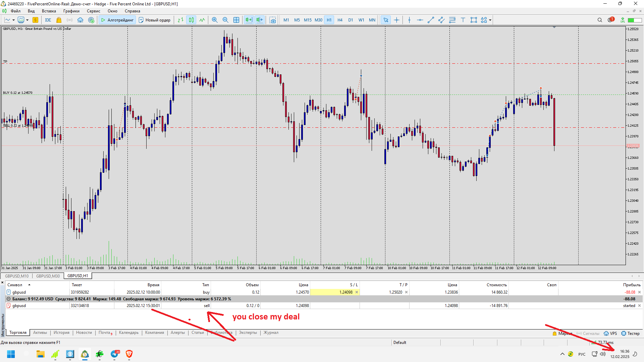
Task: Select the crosshair cursor tool
Action: (396, 20)
